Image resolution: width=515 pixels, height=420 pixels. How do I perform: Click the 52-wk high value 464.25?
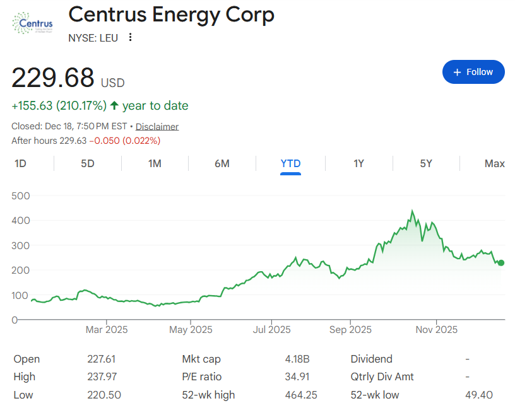point(301,395)
